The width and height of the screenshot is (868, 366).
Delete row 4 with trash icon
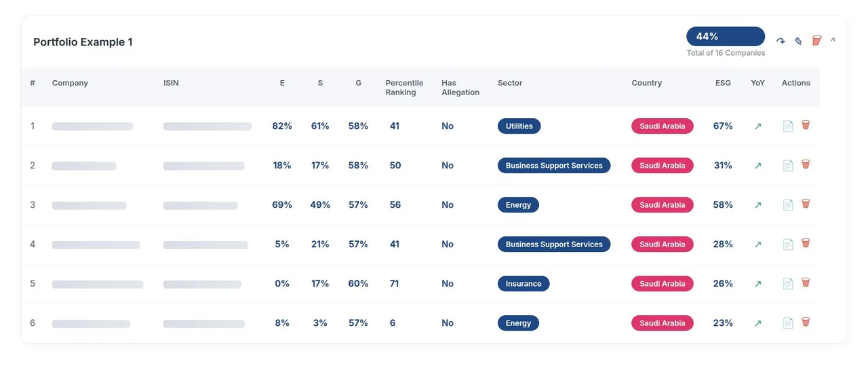point(806,243)
